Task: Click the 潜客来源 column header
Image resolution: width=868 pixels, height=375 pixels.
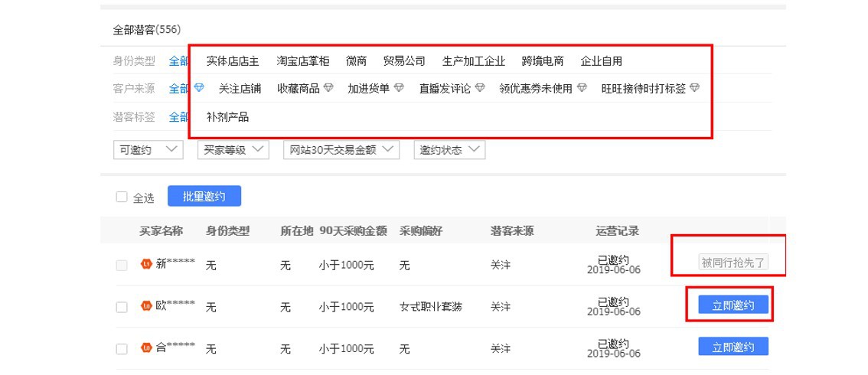Action: [x=512, y=230]
